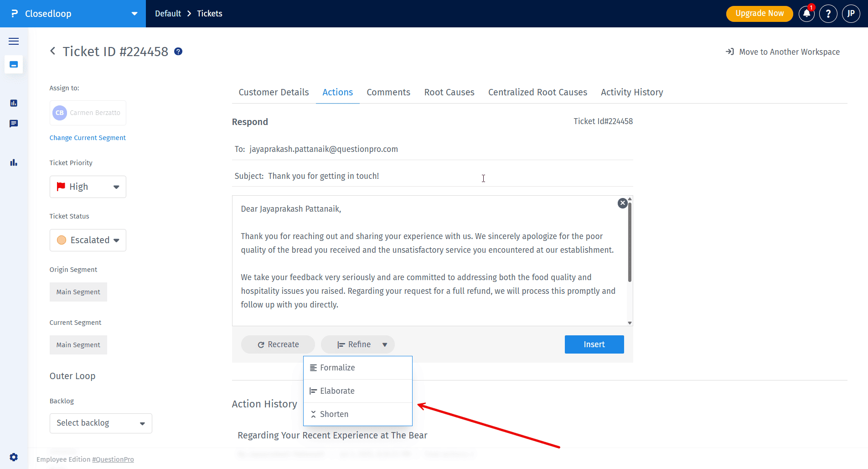The width and height of the screenshot is (868, 469).
Task: Click Change Current Segment link
Action: (88, 138)
